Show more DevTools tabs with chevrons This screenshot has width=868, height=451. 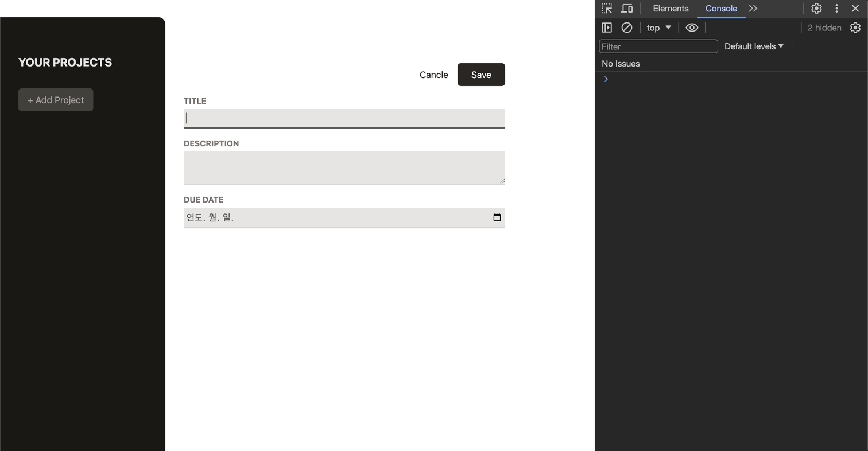point(753,9)
